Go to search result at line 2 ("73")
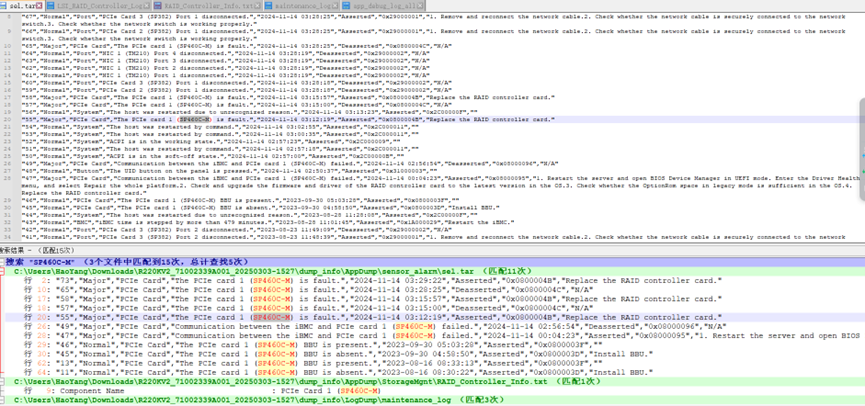Image resolution: width=865 pixels, height=406 pixels. (x=373, y=281)
